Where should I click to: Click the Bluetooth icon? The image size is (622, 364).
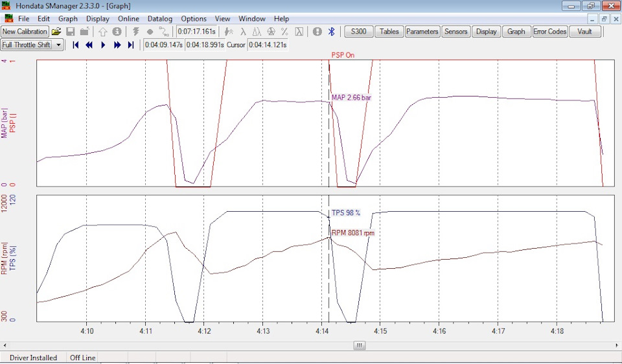332,31
